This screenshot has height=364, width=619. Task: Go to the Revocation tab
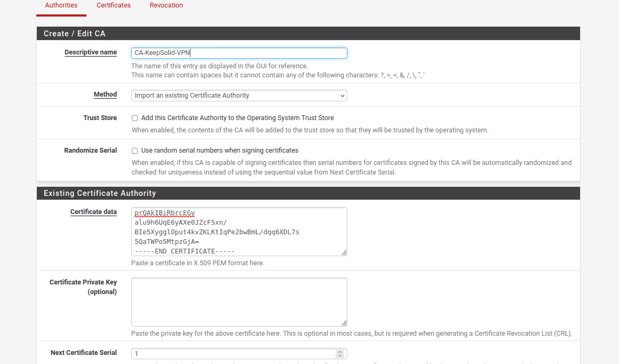(x=166, y=5)
